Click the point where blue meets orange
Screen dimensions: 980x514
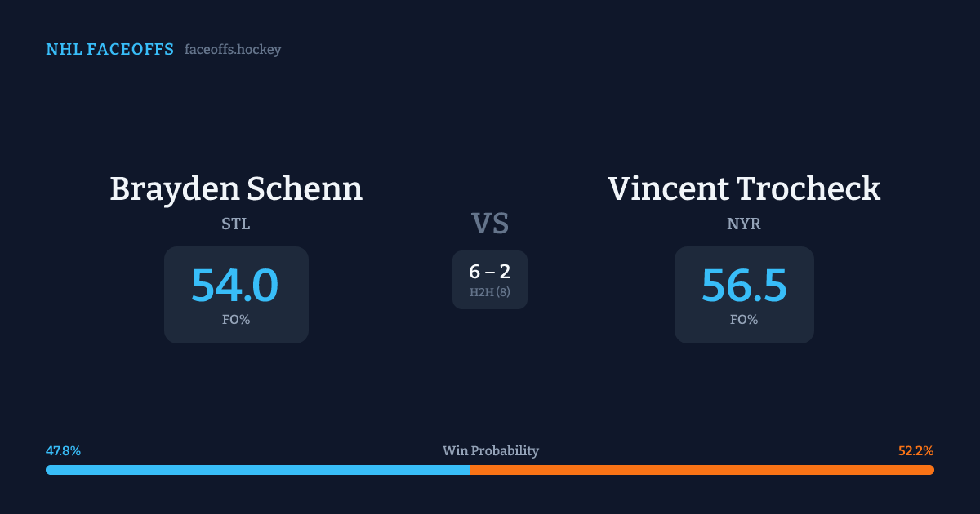pos(470,470)
